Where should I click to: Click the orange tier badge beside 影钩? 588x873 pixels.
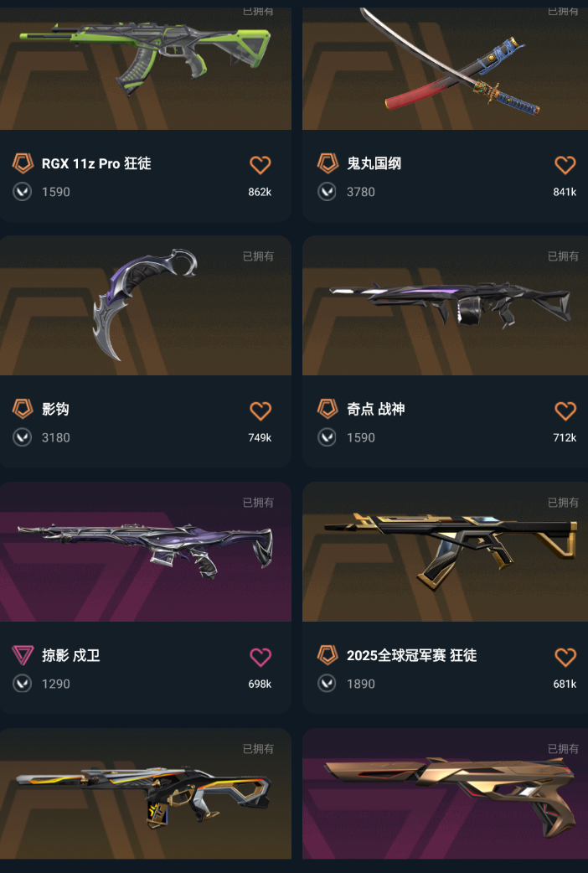pyautogui.click(x=23, y=409)
